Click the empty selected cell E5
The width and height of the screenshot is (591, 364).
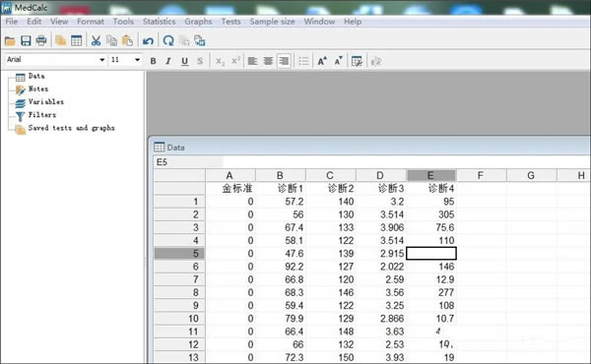click(431, 254)
